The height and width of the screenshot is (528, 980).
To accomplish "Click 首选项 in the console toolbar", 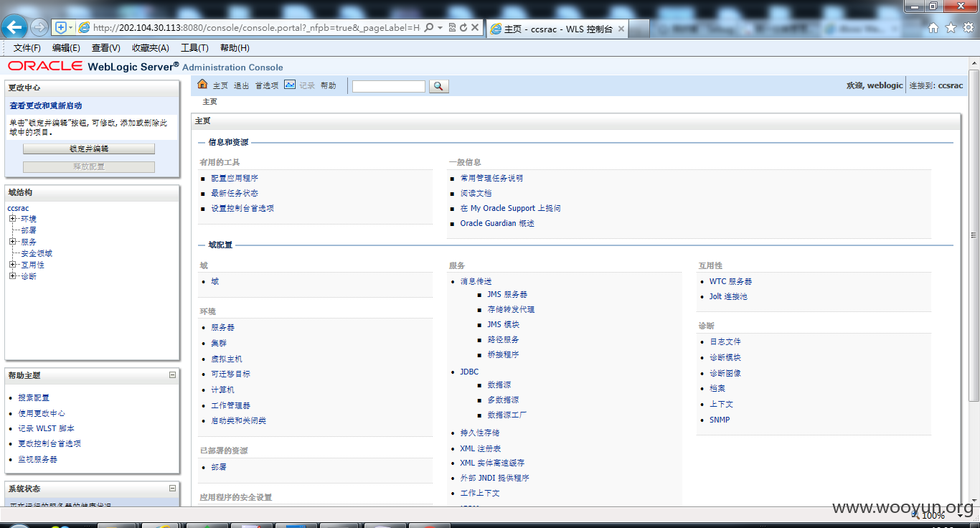I will pyautogui.click(x=267, y=85).
